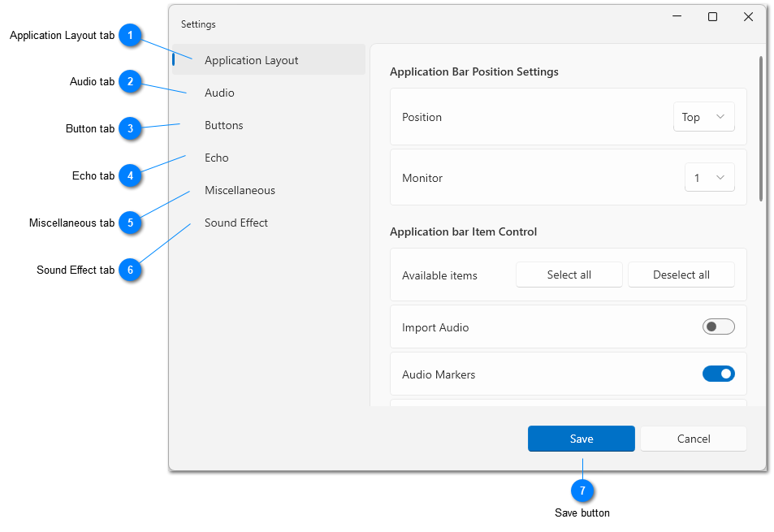
Task: Switch to the Sound Effect tab
Action: [x=236, y=223]
